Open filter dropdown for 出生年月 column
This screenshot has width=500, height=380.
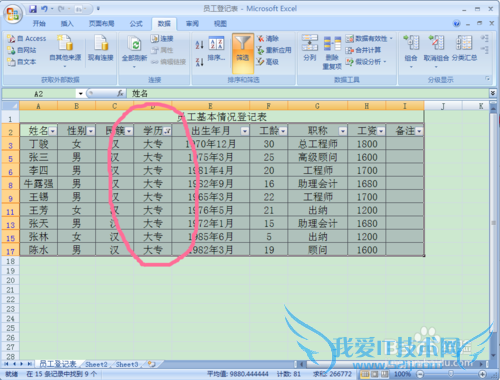pyautogui.click(x=245, y=131)
